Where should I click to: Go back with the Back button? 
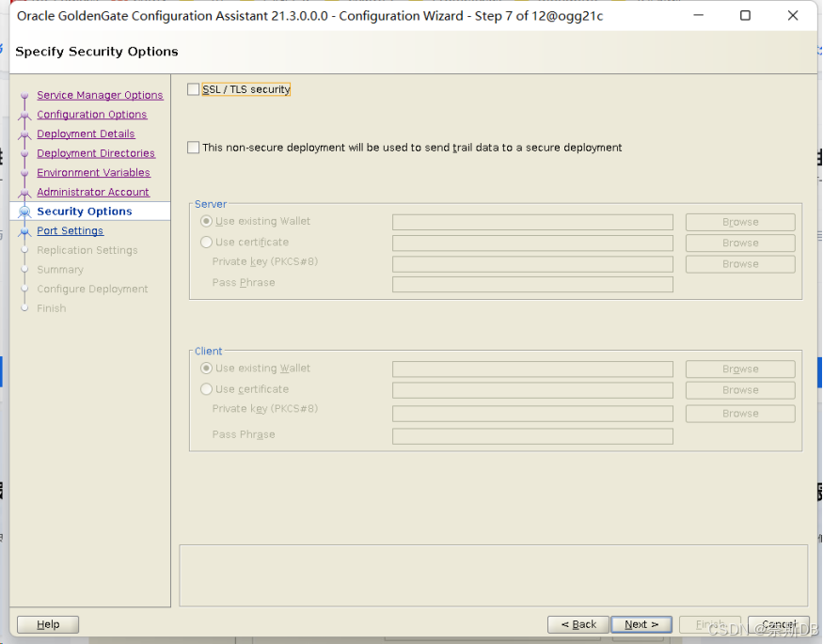click(x=578, y=624)
